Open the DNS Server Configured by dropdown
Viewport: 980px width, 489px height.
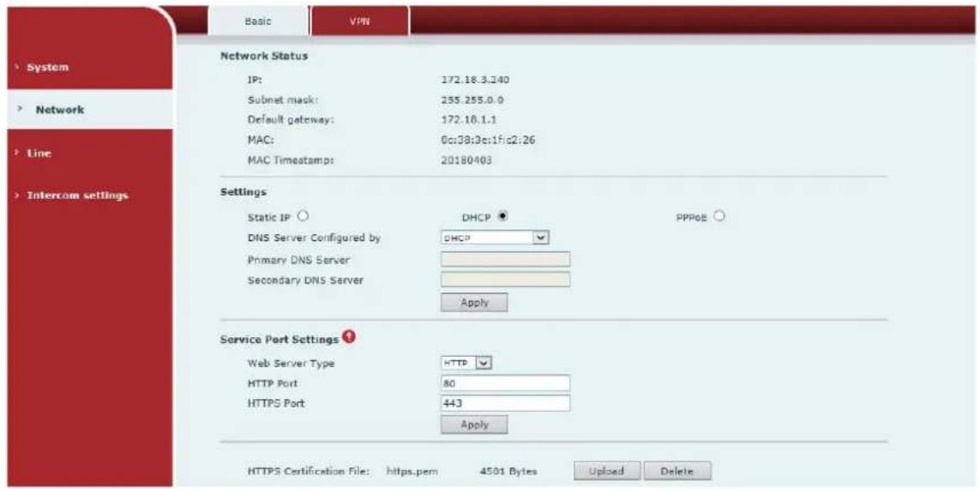(495, 238)
